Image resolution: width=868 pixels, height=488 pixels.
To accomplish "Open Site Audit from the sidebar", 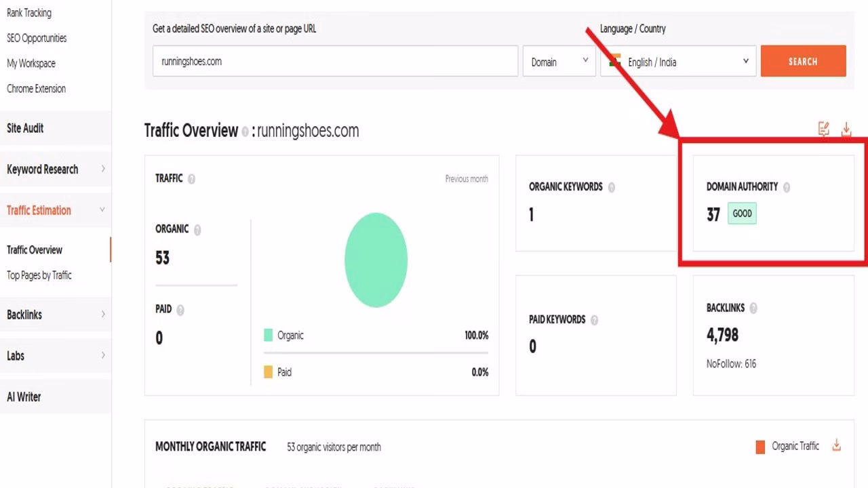I will (24, 128).
